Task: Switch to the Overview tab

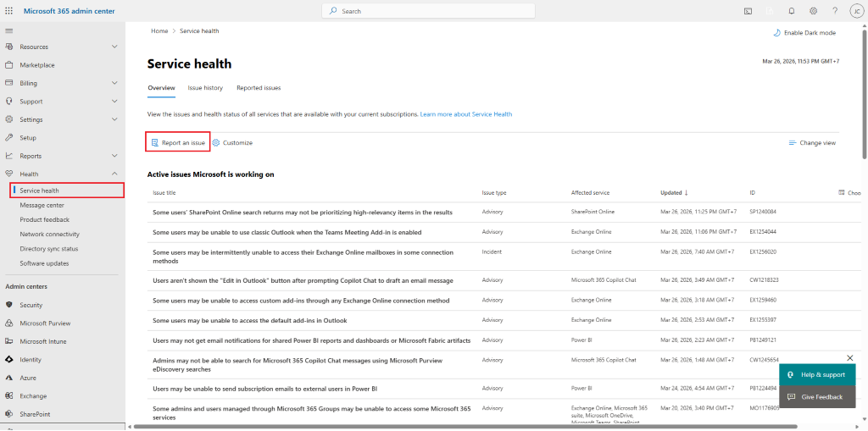Action: 161,88
